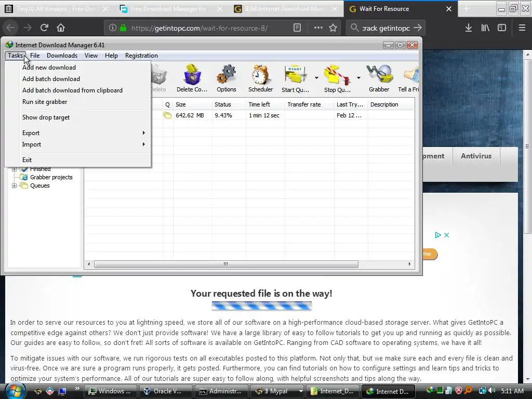
Task: Sort by Description column header
Action: coord(391,104)
